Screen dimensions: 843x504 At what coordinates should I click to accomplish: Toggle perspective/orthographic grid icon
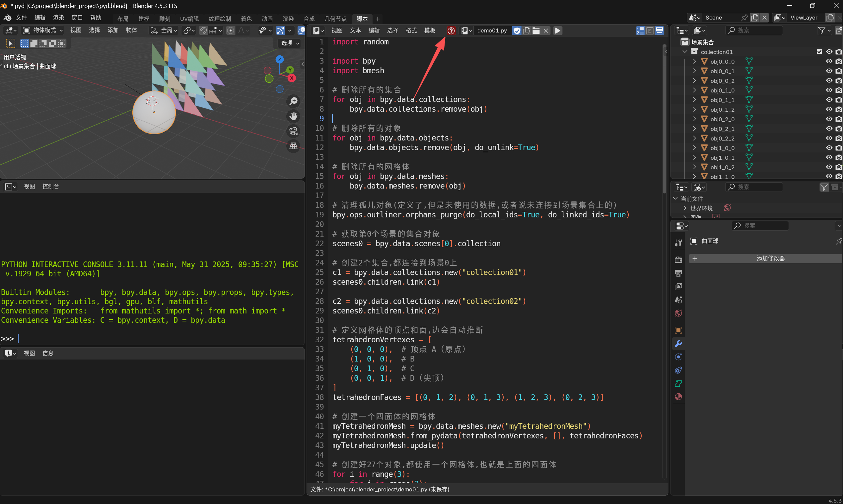[293, 146]
